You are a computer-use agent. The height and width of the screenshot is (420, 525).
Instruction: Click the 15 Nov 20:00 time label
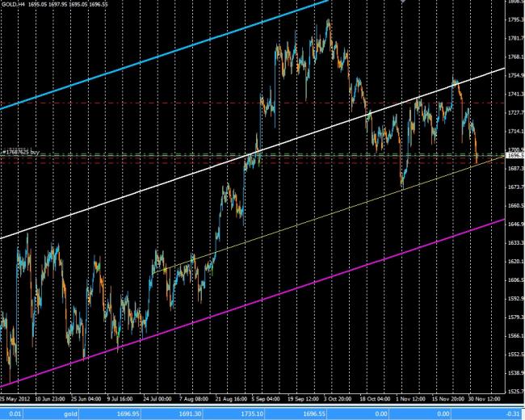tap(448, 399)
